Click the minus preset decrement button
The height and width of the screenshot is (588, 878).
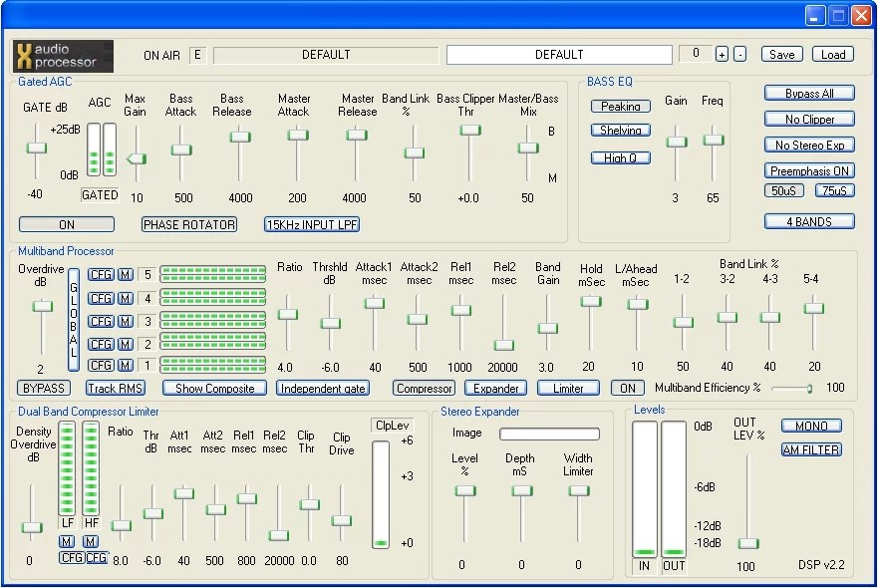739,55
